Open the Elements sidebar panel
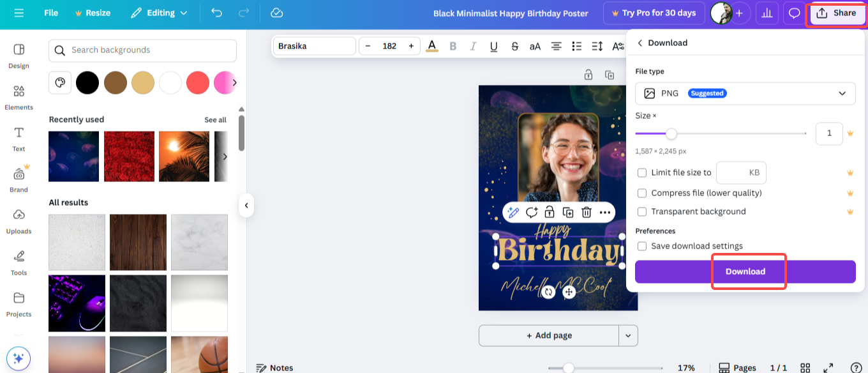 click(19, 97)
